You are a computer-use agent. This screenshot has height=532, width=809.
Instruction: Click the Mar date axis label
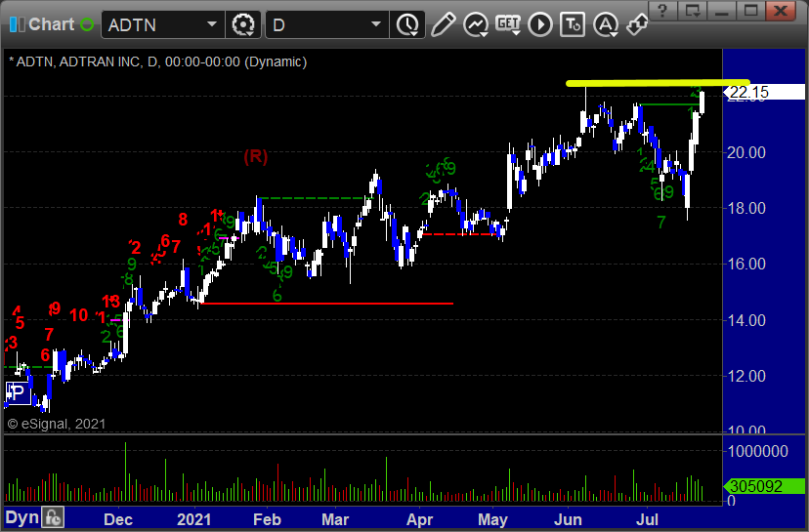click(335, 519)
